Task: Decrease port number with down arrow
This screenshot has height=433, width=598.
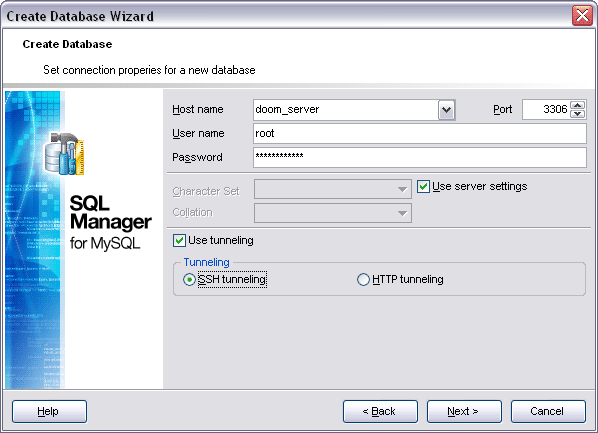Action: point(578,114)
